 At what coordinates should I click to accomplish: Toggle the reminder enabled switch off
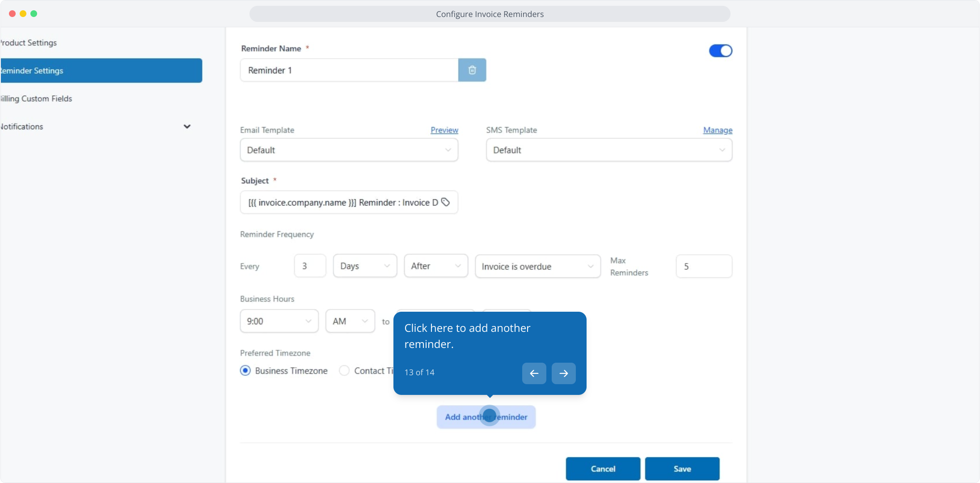tap(720, 51)
